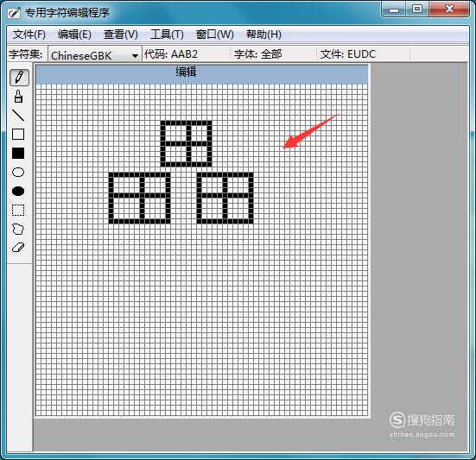Close the 专用字符编辑程序 window
Screen dimensions: 476x460
coord(449,9)
